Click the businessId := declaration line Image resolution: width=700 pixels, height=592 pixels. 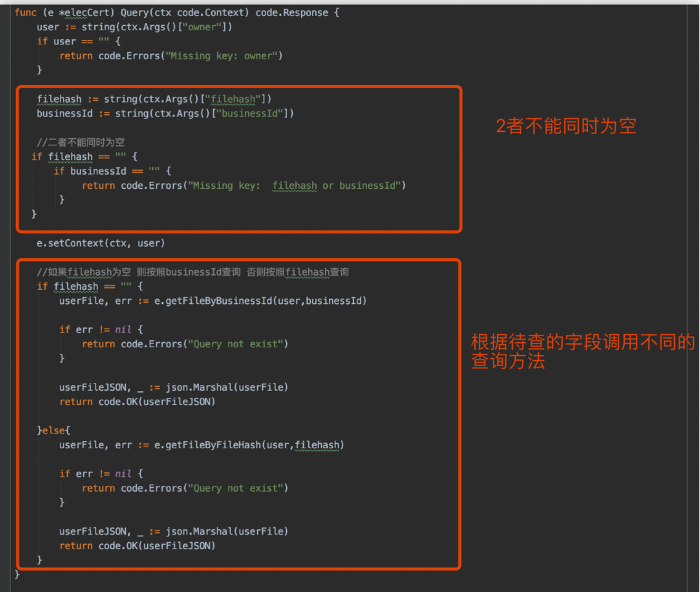coord(165,113)
